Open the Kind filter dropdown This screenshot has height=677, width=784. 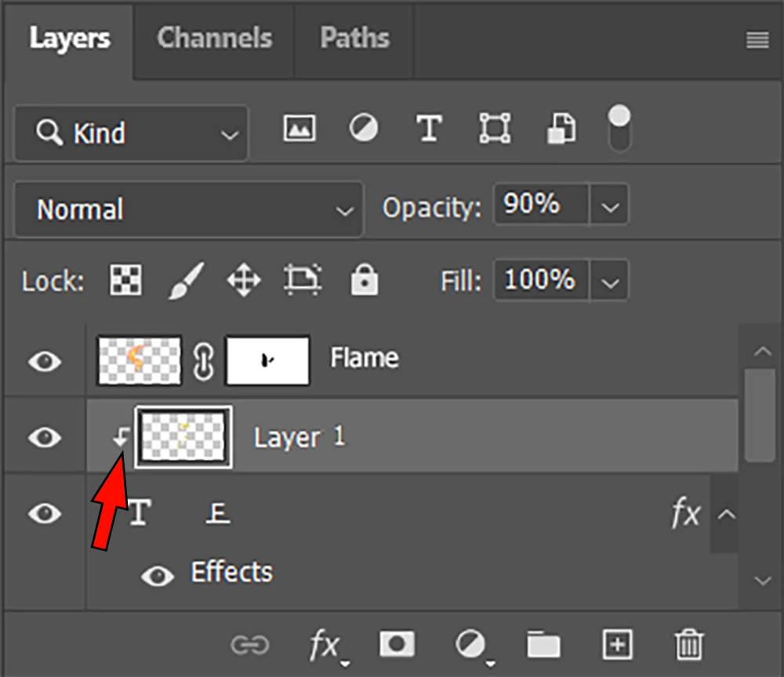(131, 133)
